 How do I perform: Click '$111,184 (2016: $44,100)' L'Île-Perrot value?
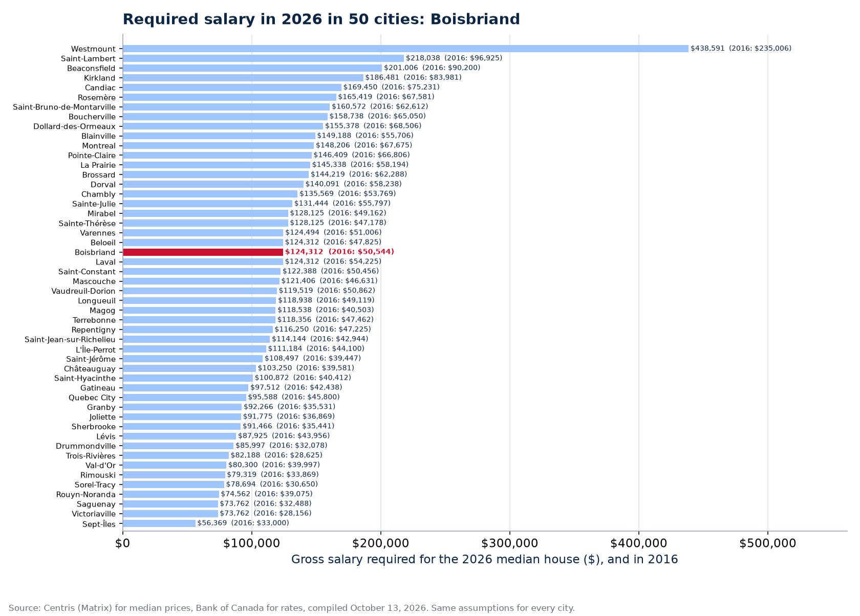(x=316, y=349)
